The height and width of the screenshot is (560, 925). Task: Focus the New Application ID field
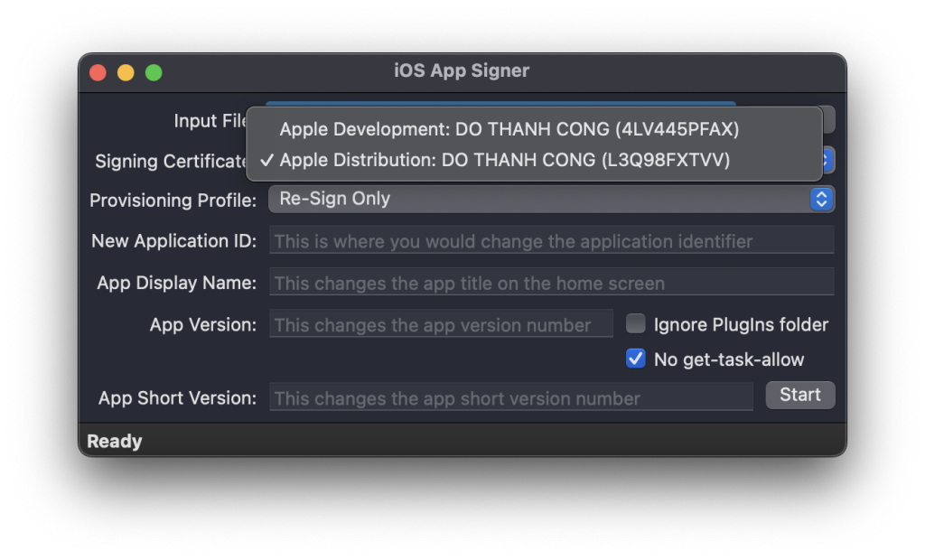[x=551, y=241]
